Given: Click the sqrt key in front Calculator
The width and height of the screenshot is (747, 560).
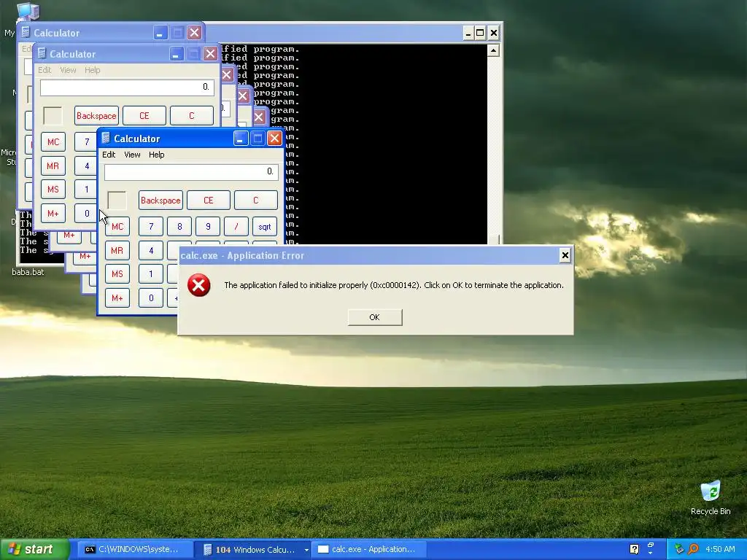Looking at the screenshot, I should point(265,227).
